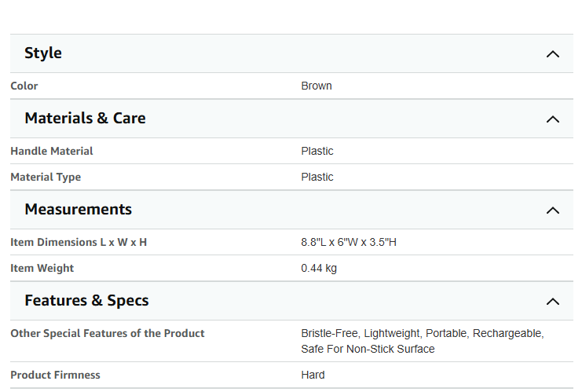The height and width of the screenshot is (392, 582).
Task: Click the Other Special Features label
Action: tap(108, 333)
